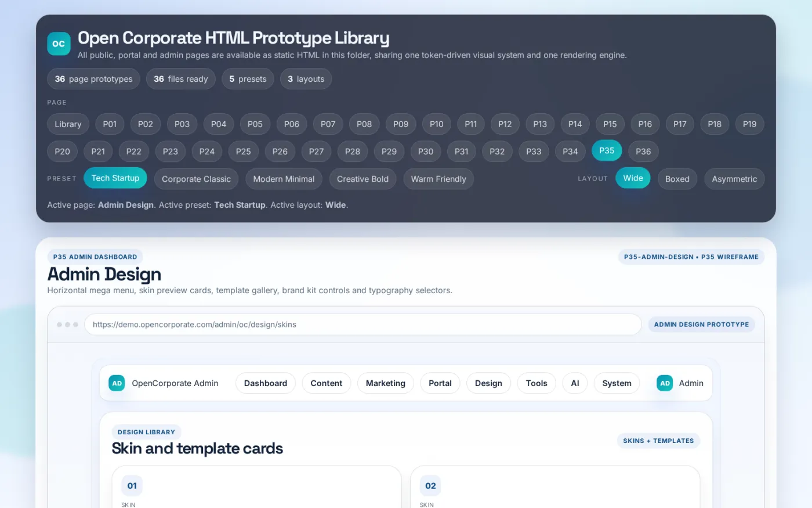This screenshot has width=812, height=508.
Task: Open page P32
Action: [x=497, y=152]
